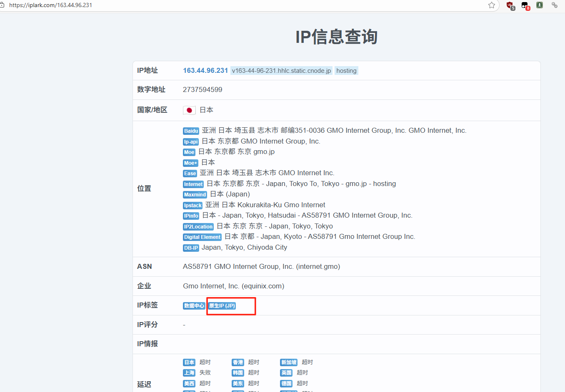
Task: Open the 163.44.96.231 IP address link
Action: pyautogui.click(x=205, y=71)
